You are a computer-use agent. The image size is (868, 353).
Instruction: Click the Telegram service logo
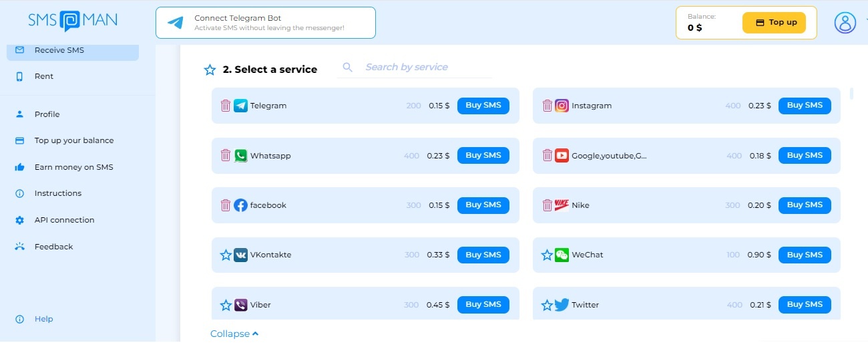tap(240, 106)
